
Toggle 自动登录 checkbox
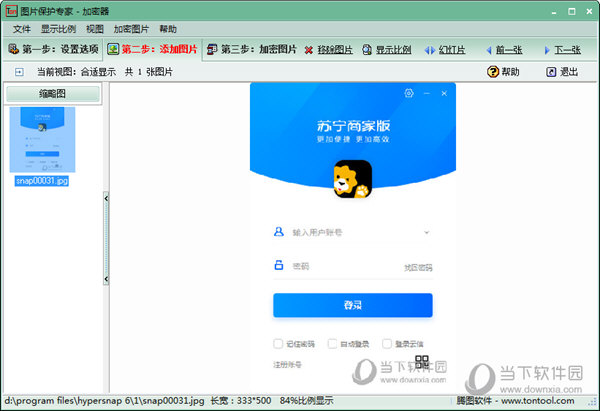[x=332, y=344]
